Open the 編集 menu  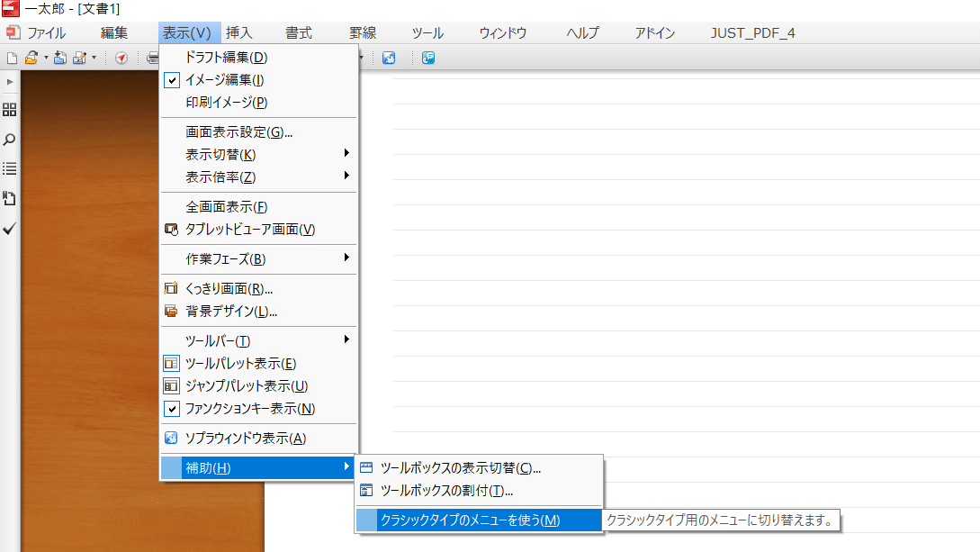click(x=113, y=33)
